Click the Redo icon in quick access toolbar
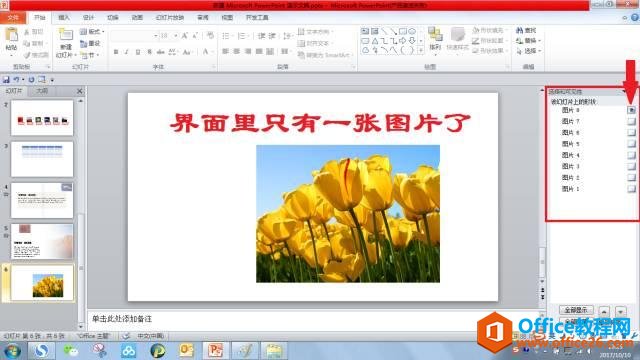The image size is (640, 360). pyautogui.click(x=31, y=80)
